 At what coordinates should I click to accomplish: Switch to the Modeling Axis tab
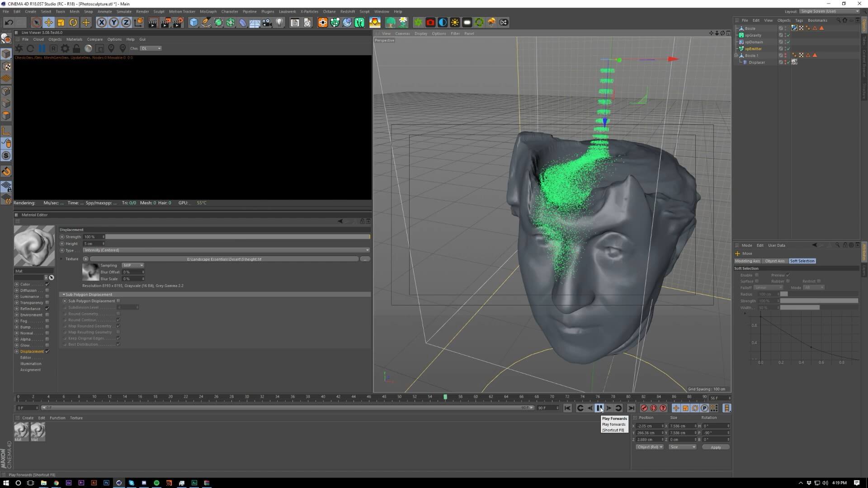(x=747, y=261)
